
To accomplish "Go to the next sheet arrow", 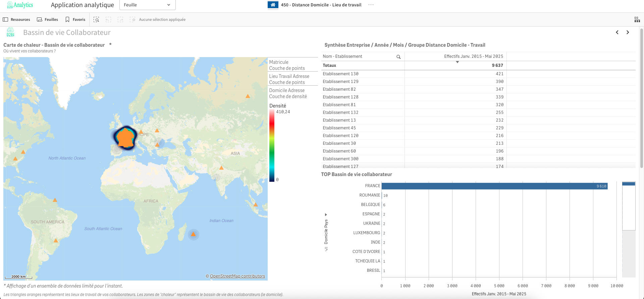I will click(628, 32).
